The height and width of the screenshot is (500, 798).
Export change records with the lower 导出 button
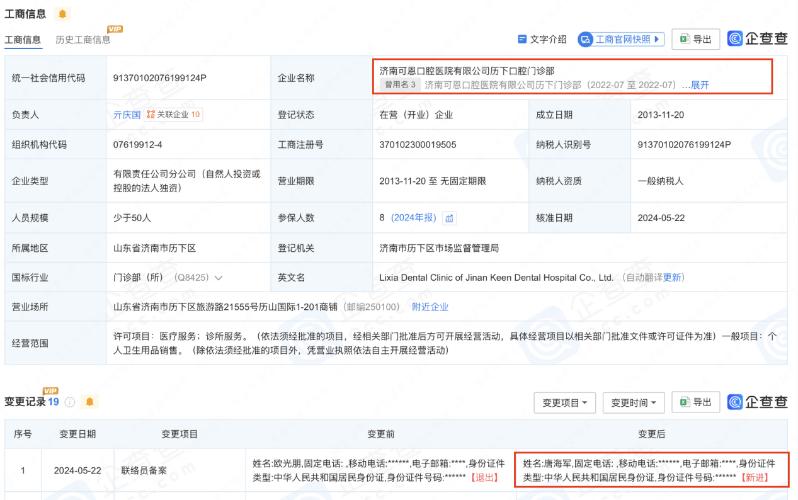(x=696, y=402)
